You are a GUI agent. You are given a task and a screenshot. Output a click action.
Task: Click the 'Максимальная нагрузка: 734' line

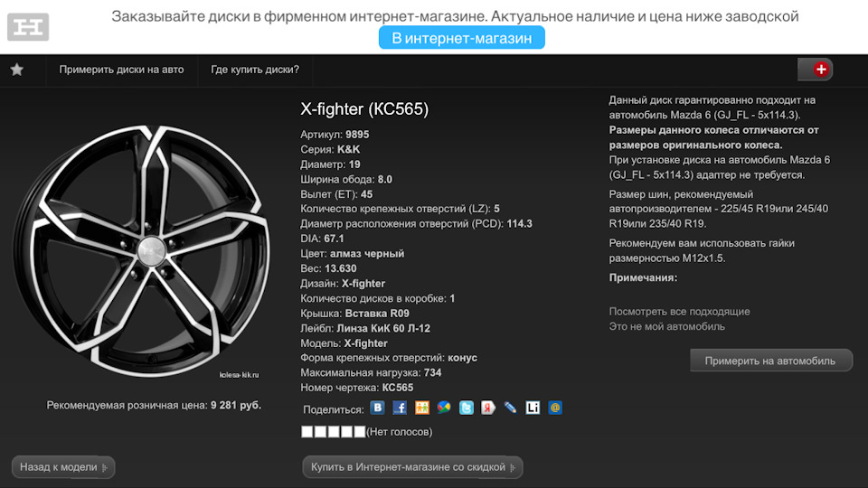point(371,372)
